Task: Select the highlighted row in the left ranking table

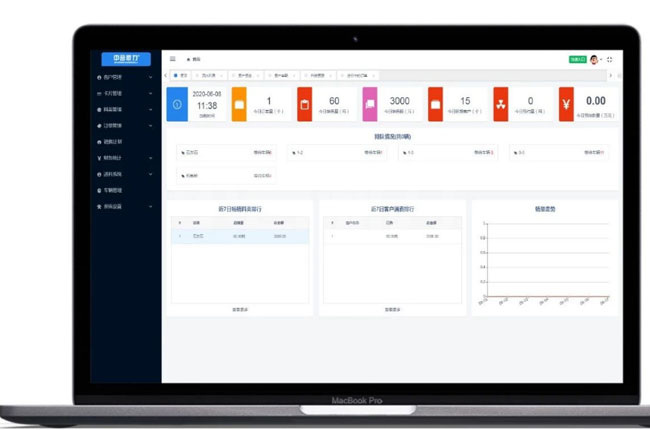Action: (238, 236)
